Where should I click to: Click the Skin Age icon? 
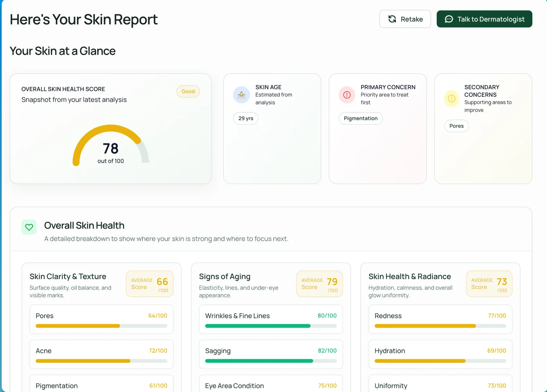pos(241,95)
